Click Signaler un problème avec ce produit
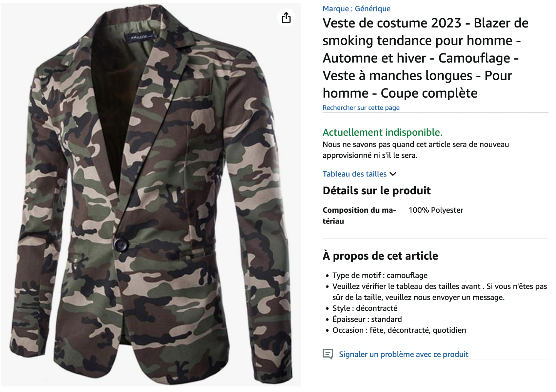 click(x=403, y=354)
